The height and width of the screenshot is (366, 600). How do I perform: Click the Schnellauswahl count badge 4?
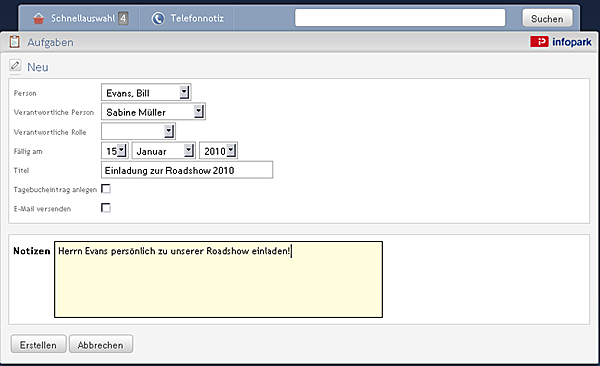tap(123, 18)
